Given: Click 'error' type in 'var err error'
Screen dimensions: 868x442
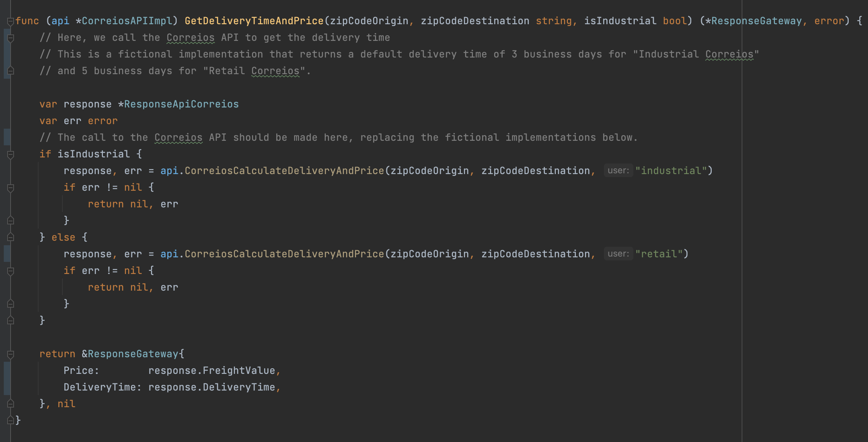Looking at the screenshot, I should point(103,121).
